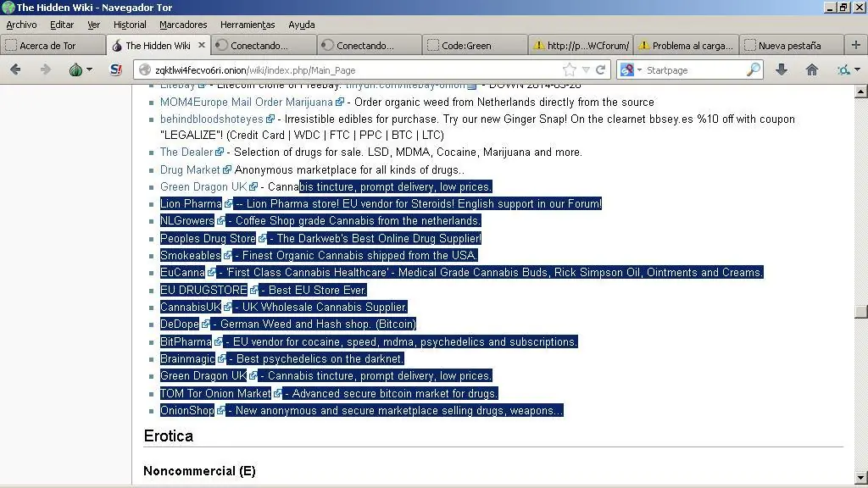Click external link icon beside MOM4Europe
Viewport: 868px width, 488px height.
[x=340, y=103]
